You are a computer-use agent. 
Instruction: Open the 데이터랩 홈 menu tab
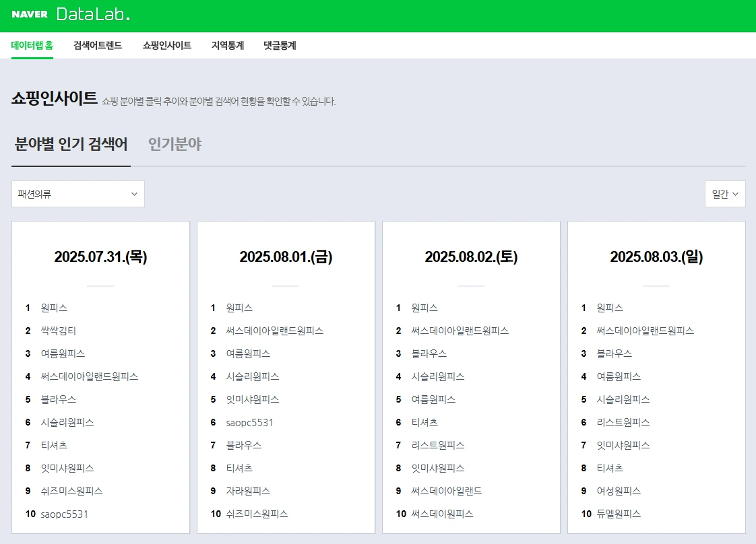point(32,45)
